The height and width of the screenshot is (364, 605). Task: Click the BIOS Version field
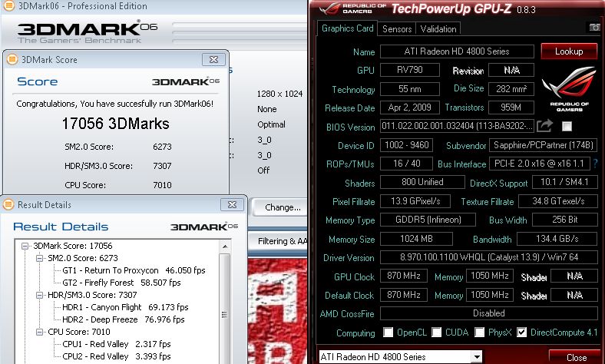pos(457,126)
